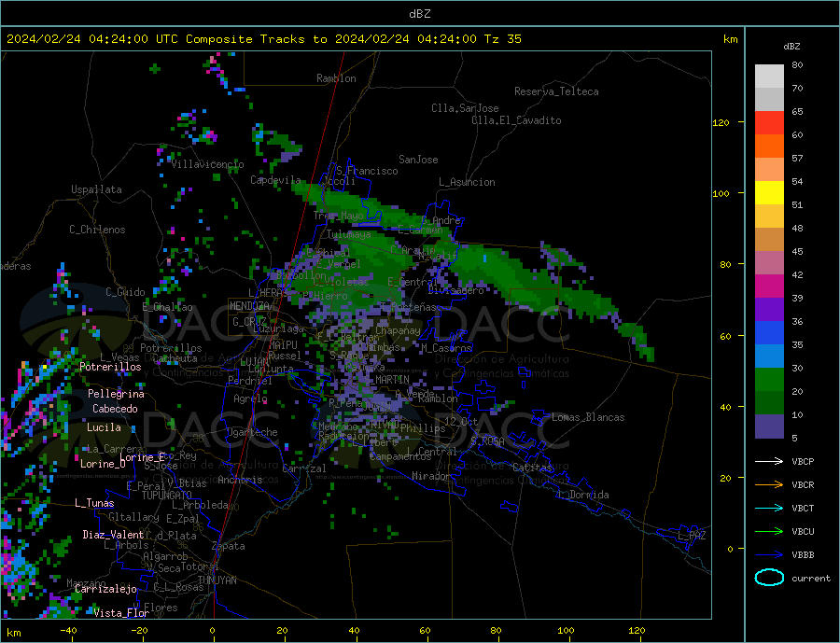Click the MENDOZA city label

tap(249, 306)
